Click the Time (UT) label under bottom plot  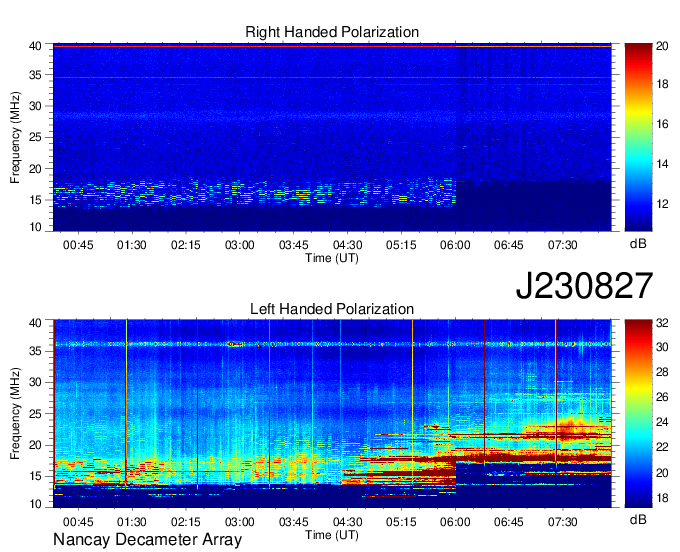point(332,535)
